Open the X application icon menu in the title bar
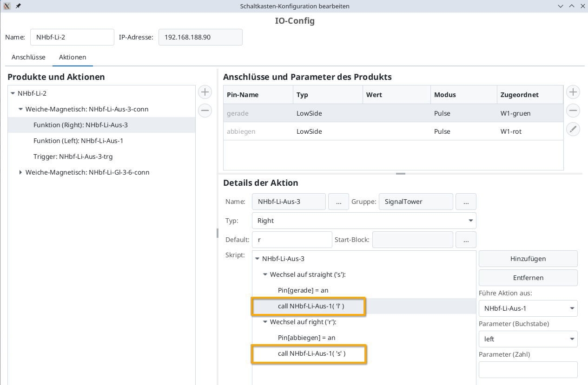Screen dimensions: 588x385 coord(7,6)
